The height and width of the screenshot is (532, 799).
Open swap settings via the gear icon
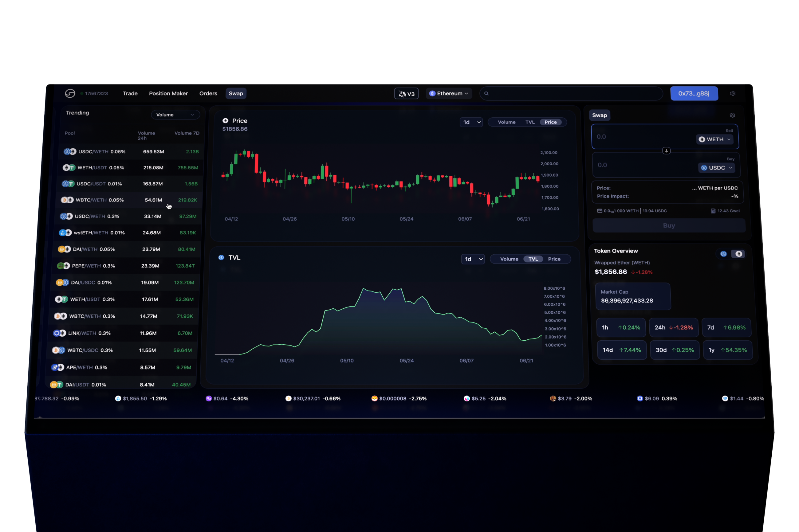pos(733,115)
